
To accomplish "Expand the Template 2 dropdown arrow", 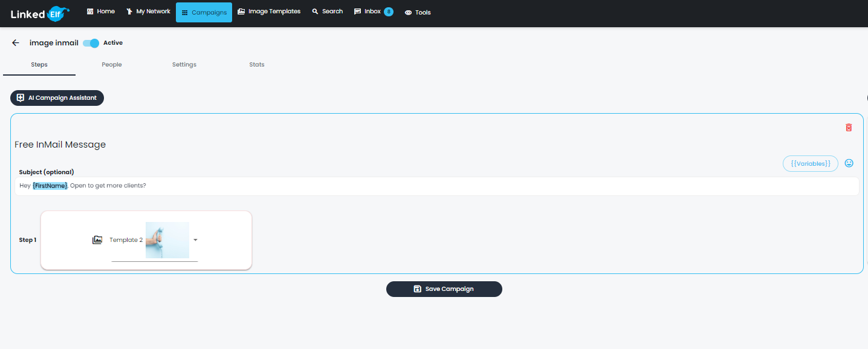I will pos(195,240).
